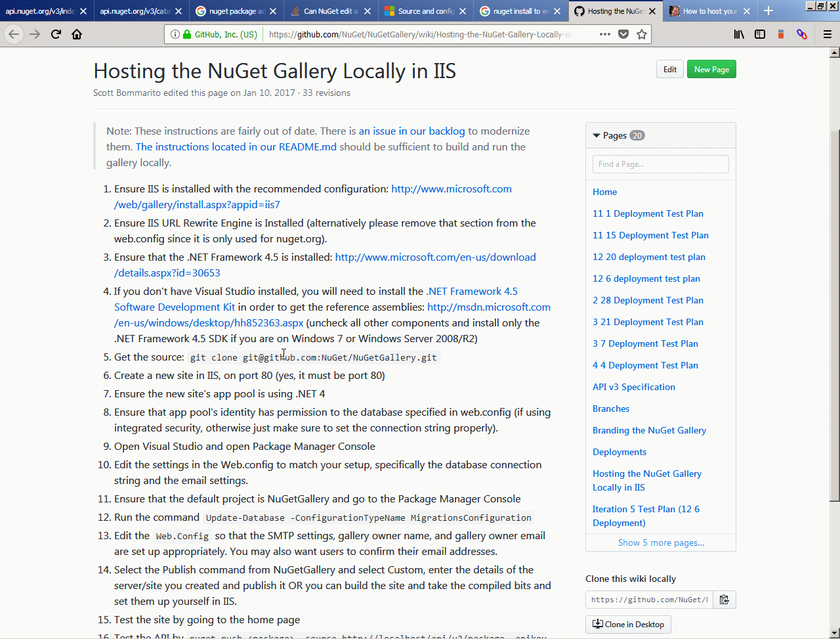Open the page actions ellipsis menu
The height and width of the screenshot is (639, 840).
(604, 34)
